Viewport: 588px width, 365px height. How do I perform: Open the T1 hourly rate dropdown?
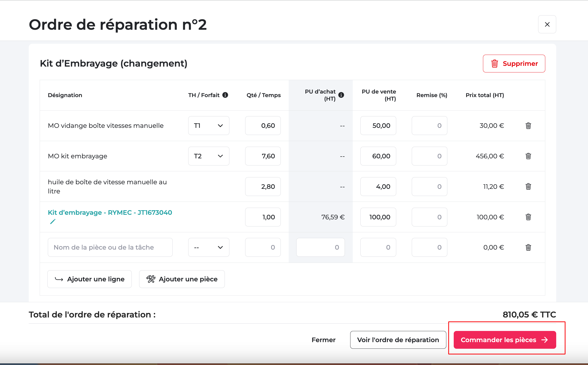point(209,126)
